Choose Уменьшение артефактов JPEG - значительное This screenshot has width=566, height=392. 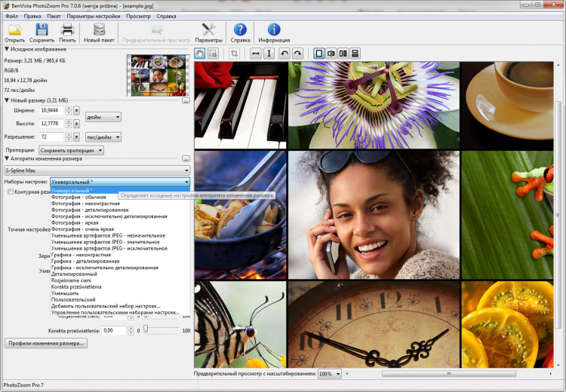120,242
